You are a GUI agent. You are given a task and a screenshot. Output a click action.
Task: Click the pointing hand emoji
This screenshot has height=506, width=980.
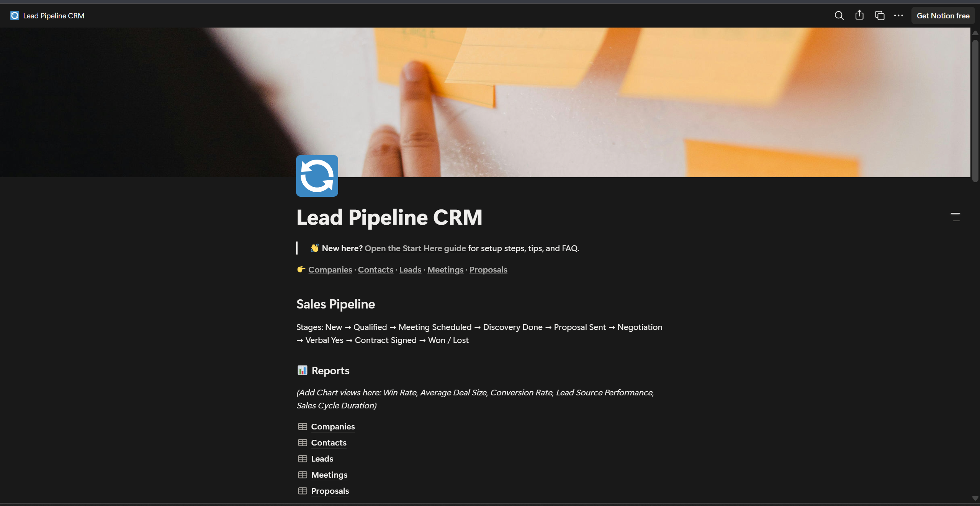click(301, 269)
